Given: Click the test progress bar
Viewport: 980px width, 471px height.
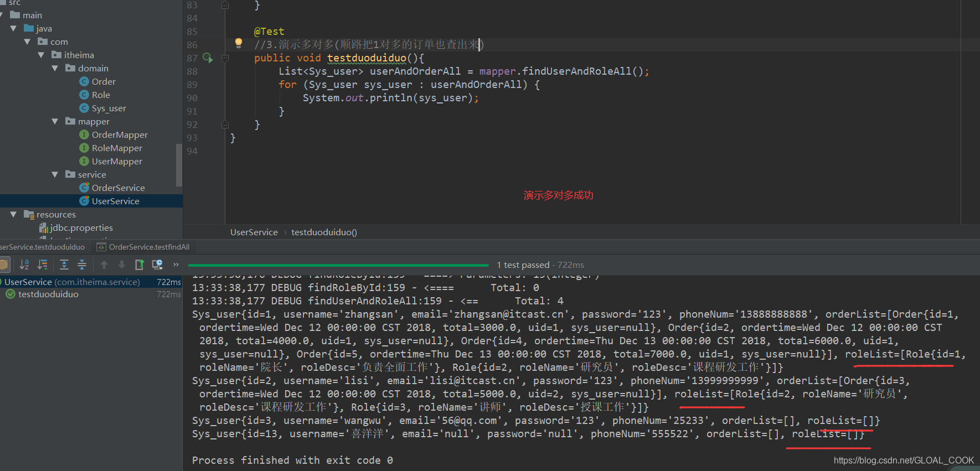Looking at the screenshot, I should click(x=338, y=265).
